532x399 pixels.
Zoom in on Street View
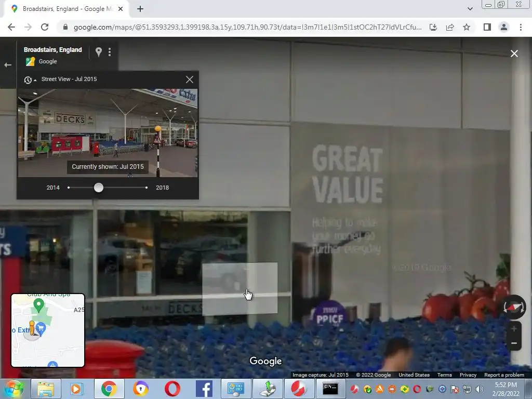pos(514,329)
